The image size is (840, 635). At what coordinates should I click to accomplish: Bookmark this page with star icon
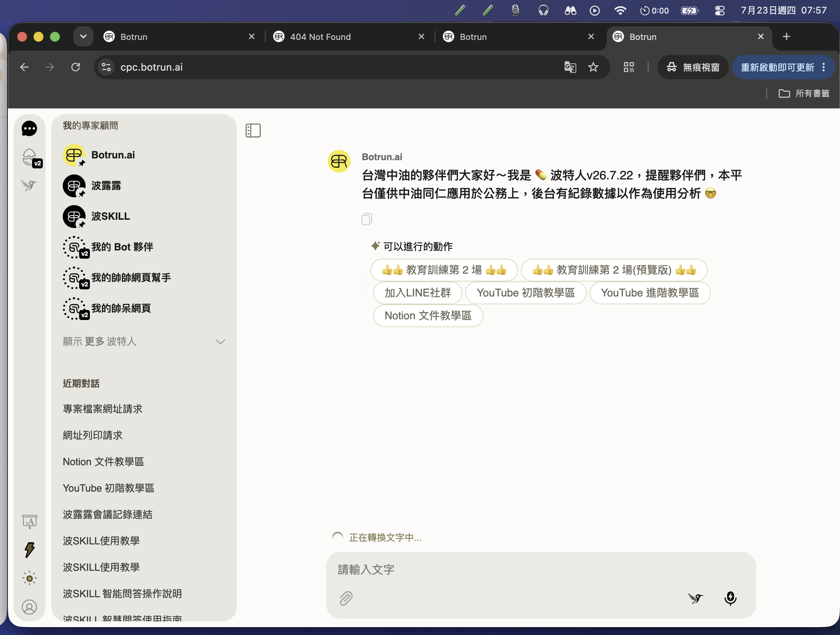click(593, 67)
